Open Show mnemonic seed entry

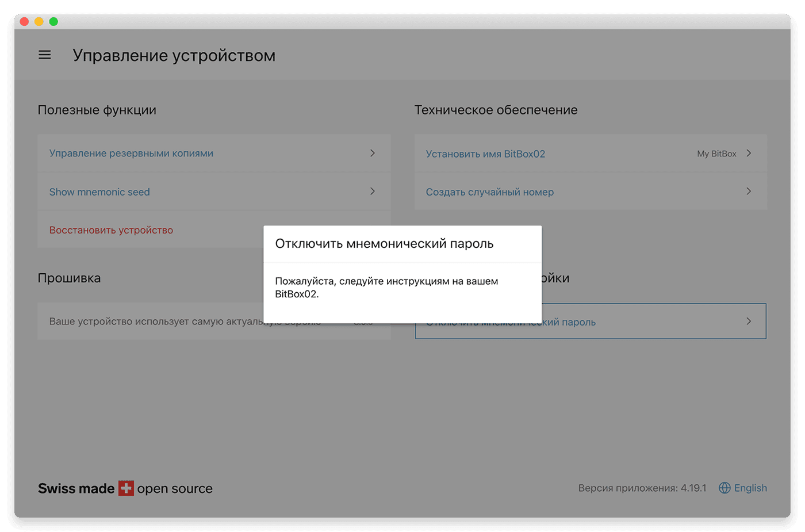click(x=214, y=192)
